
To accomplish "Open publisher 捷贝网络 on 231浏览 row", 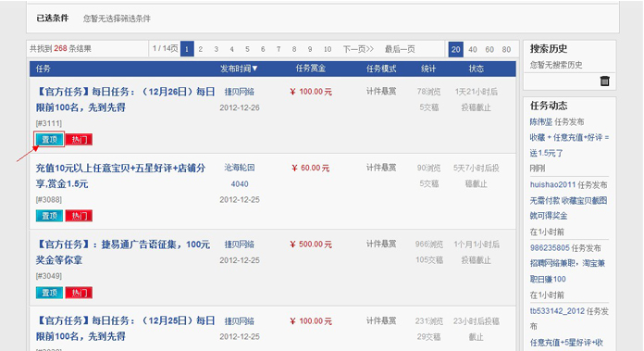I will [240, 321].
